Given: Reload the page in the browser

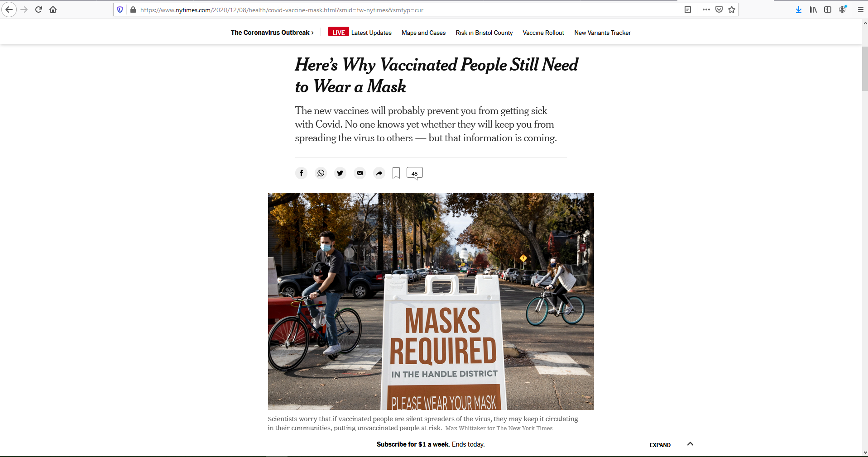Looking at the screenshot, I should [38, 10].
